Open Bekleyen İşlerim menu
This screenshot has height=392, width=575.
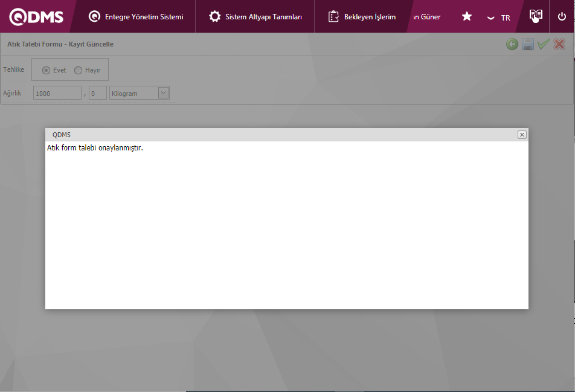362,16
